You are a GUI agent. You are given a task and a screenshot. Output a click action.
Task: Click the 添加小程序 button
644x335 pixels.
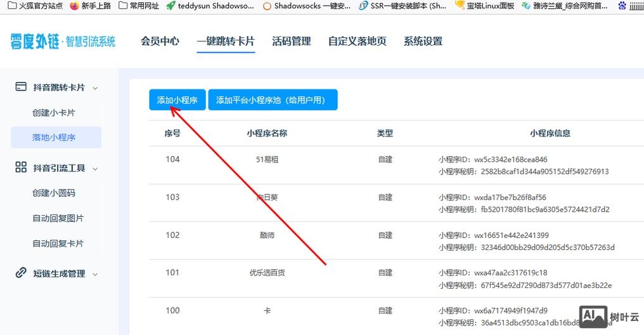pos(177,100)
